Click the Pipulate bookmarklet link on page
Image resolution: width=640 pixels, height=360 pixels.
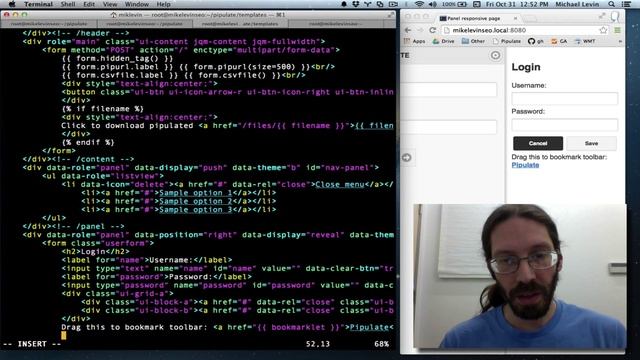coord(525,165)
